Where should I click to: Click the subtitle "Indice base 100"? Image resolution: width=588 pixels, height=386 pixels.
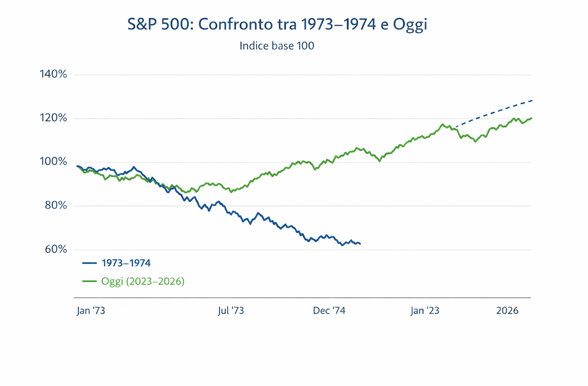point(277,46)
